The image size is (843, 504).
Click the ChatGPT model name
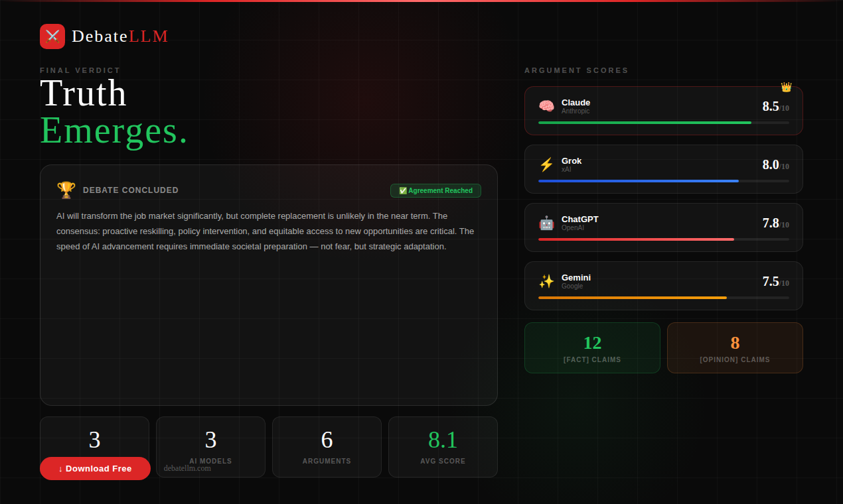(580, 220)
